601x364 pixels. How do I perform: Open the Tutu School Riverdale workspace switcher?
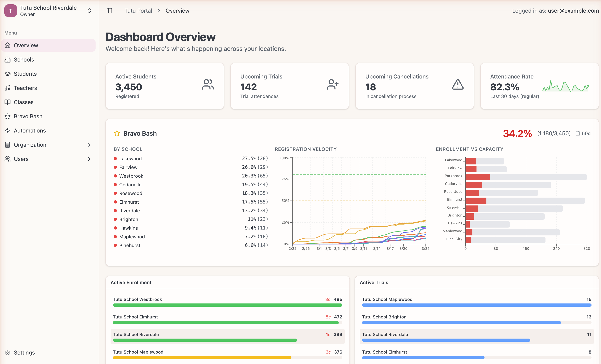pos(89,11)
